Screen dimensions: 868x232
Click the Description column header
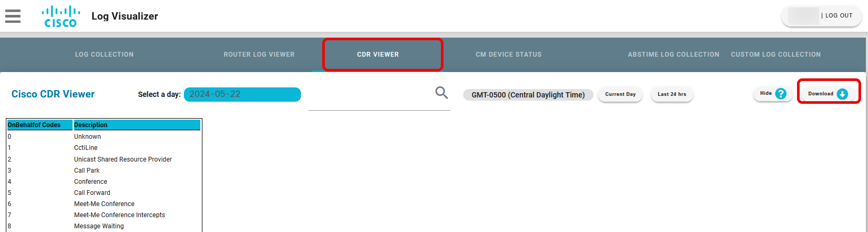(x=137, y=125)
